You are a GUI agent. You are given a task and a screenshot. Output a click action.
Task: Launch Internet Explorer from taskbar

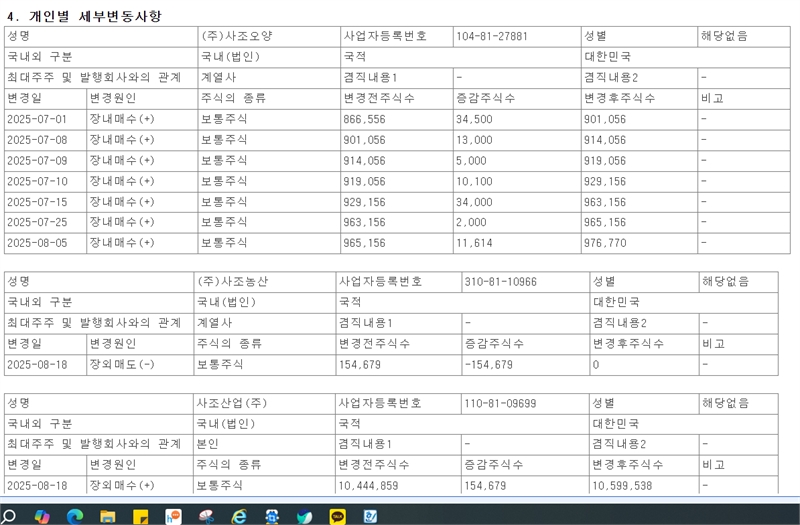(239, 514)
